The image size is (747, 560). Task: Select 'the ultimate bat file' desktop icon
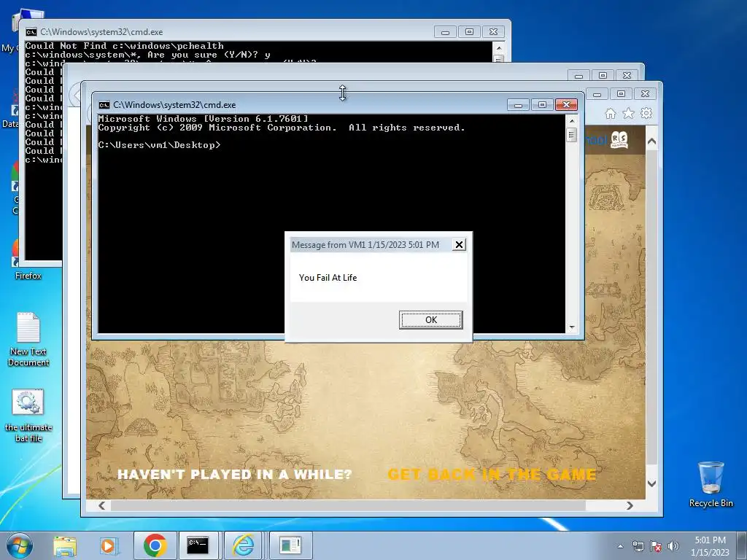point(28,416)
